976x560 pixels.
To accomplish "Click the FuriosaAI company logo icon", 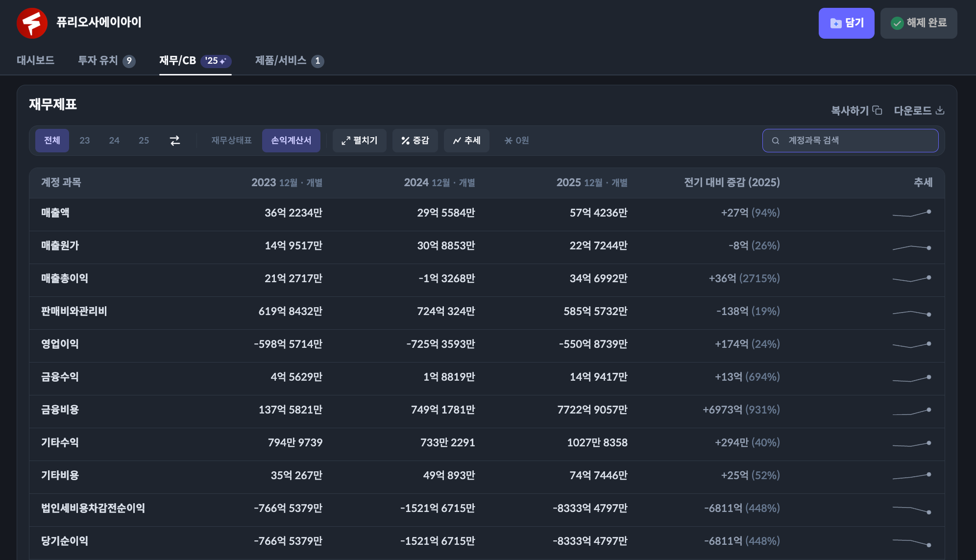I will 32,23.
